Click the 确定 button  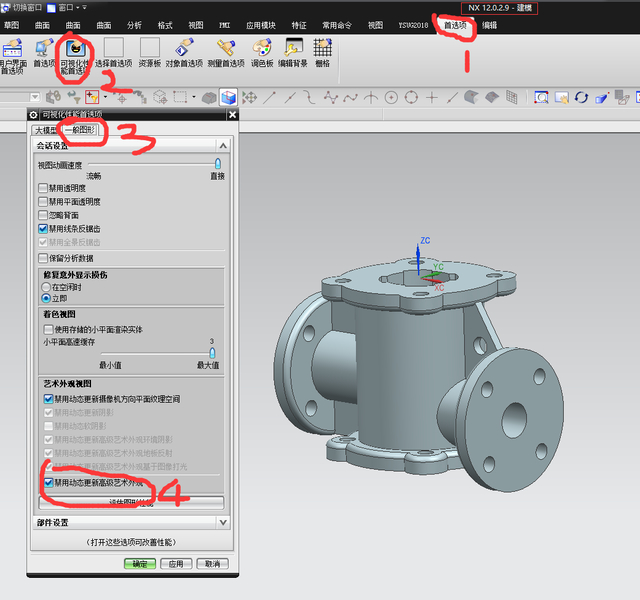pos(138,564)
